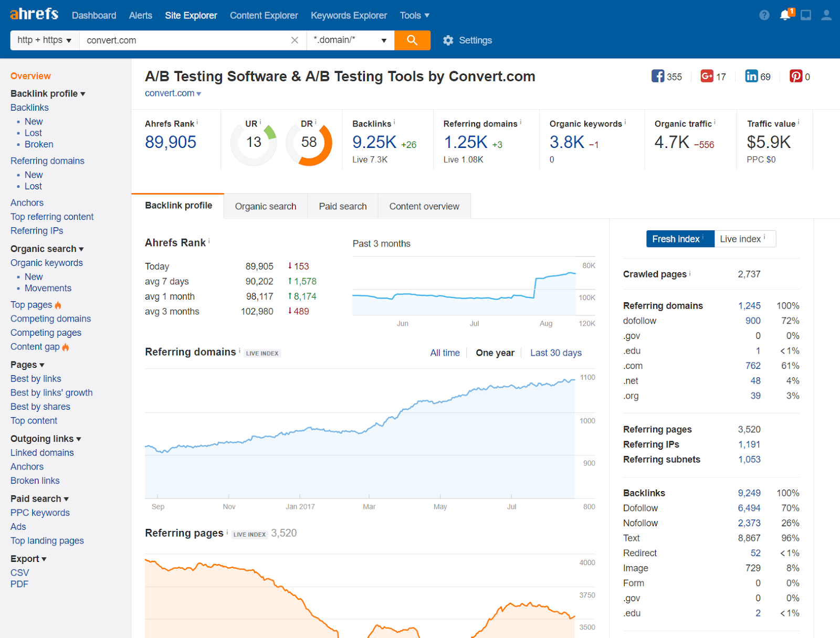840x638 pixels.
Task: Click the Referring domains 1.25K value
Action: tap(466, 142)
